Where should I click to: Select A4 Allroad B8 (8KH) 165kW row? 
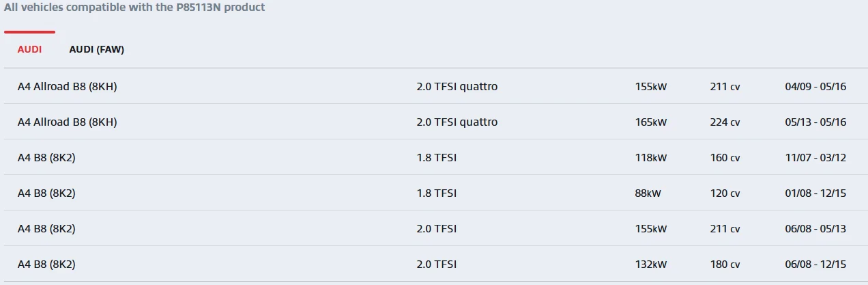click(x=434, y=122)
